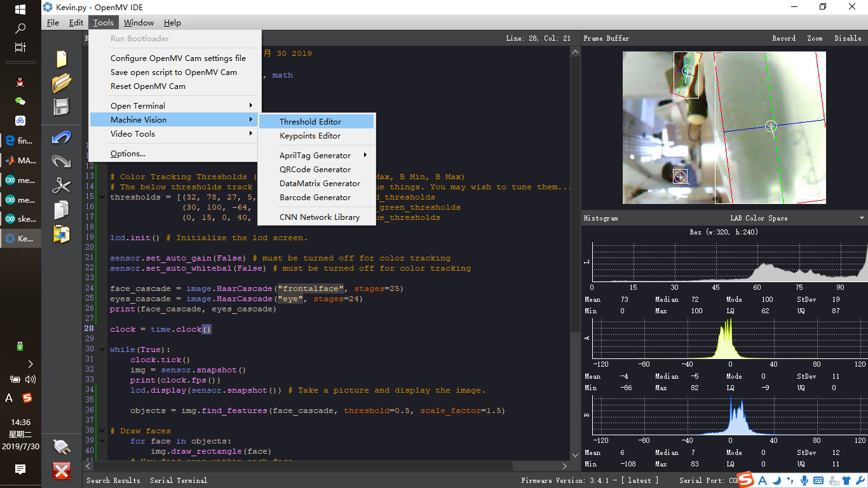Create a new file with the toolbar icon
The height and width of the screenshot is (488, 868).
click(x=62, y=59)
